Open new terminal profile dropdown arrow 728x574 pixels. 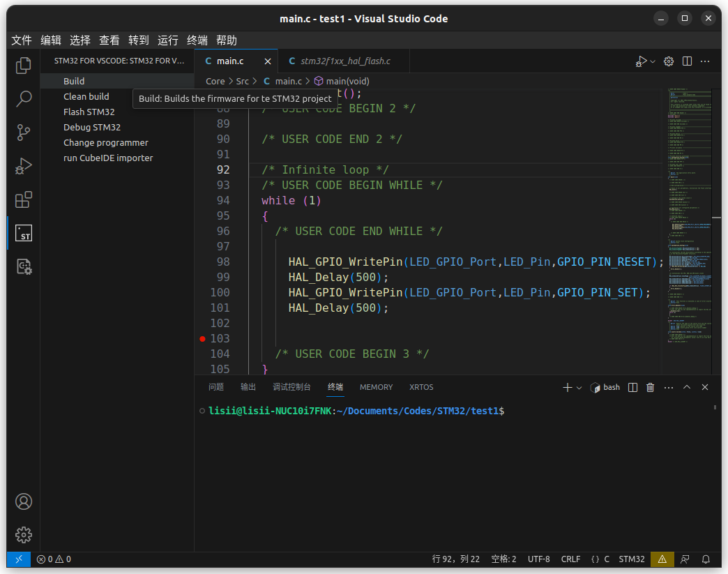pos(579,387)
